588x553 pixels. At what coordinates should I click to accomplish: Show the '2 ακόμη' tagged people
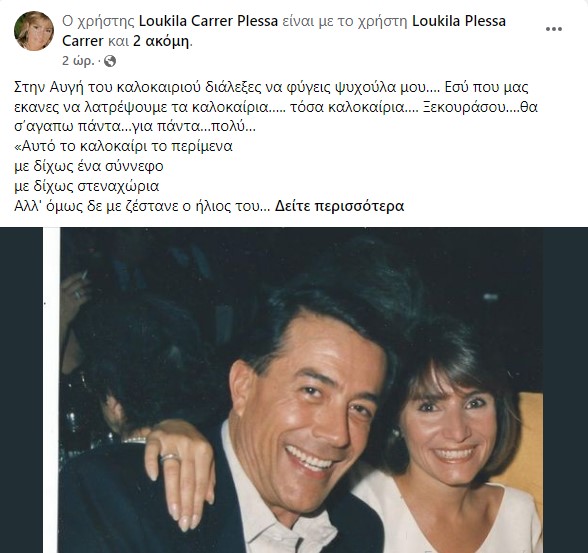tap(161, 41)
